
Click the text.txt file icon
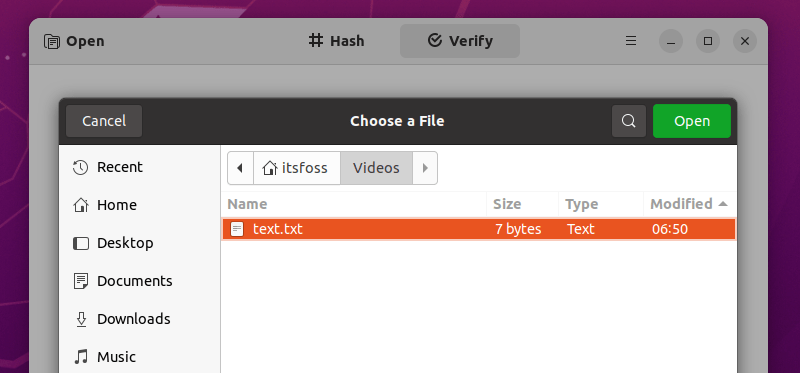pos(237,229)
